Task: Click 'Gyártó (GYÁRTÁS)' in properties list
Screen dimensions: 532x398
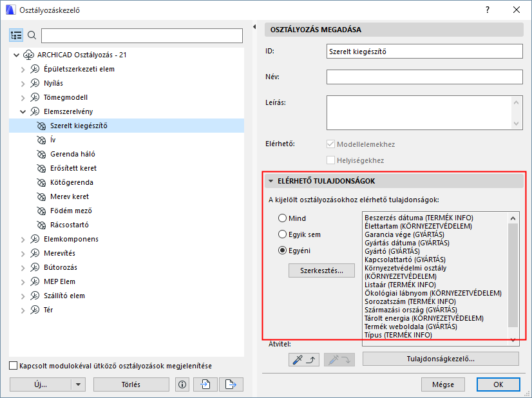Action: pos(392,251)
